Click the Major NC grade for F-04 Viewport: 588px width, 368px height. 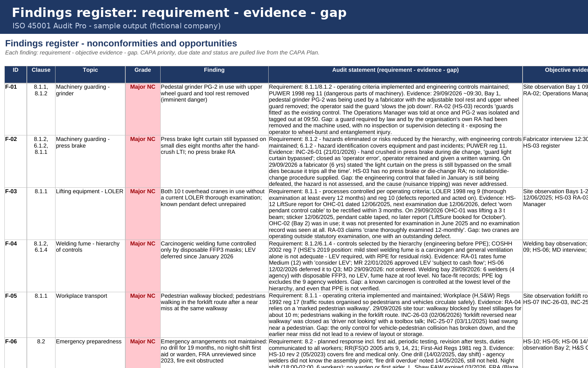click(x=143, y=266)
